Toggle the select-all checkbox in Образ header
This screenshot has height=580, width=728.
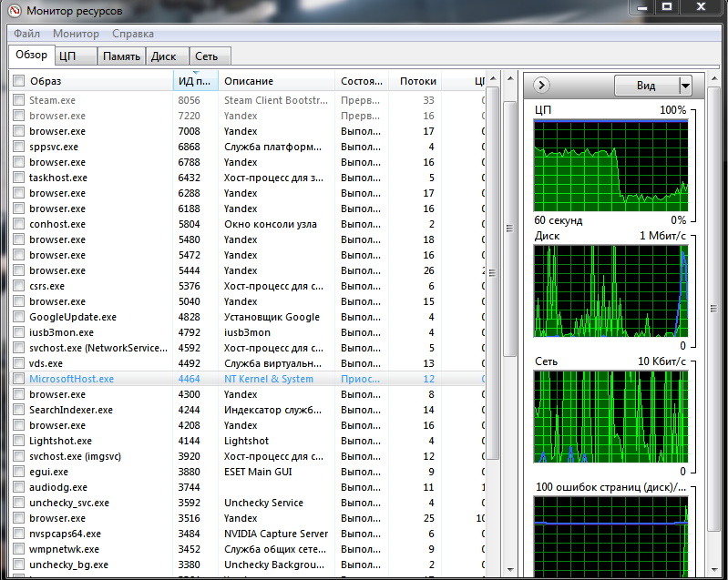(x=19, y=81)
